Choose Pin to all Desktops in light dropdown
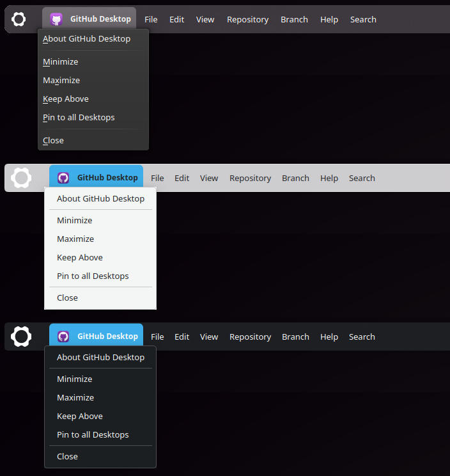 click(x=100, y=276)
